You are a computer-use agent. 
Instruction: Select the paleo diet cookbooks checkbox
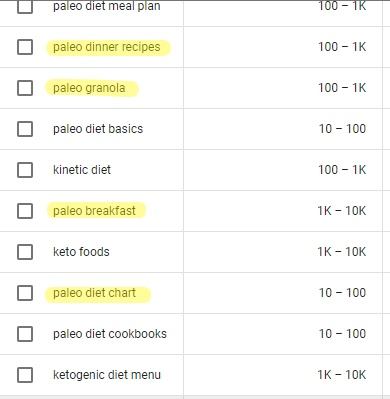(x=25, y=334)
